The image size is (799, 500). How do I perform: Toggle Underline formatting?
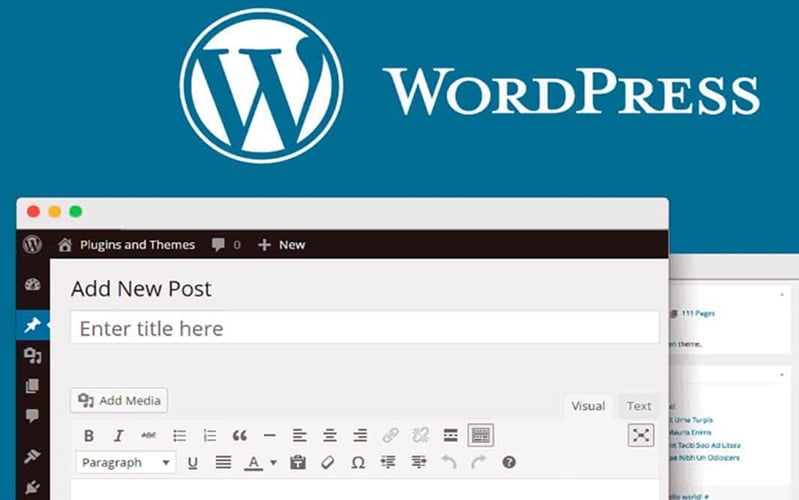pos(193,463)
